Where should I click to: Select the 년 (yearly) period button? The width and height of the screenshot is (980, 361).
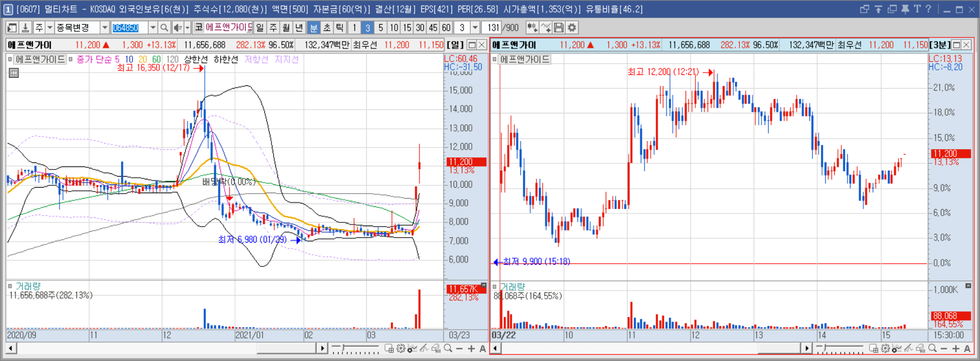(x=299, y=28)
